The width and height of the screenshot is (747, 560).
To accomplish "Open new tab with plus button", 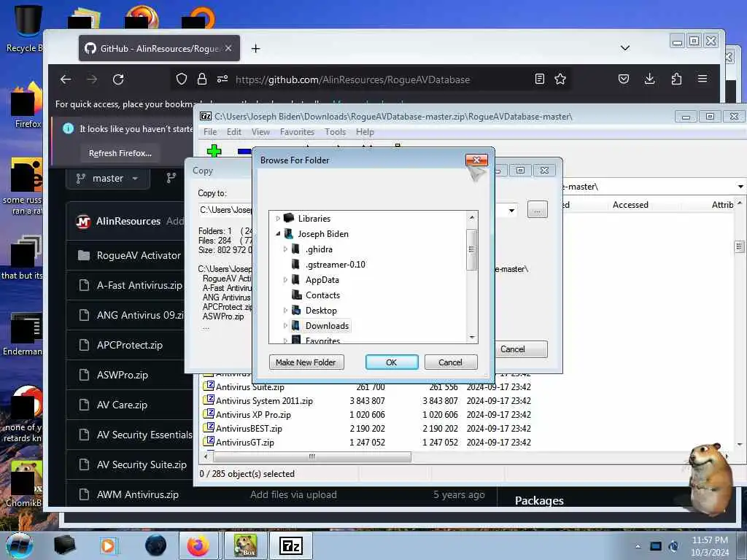I will pyautogui.click(x=256, y=49).
